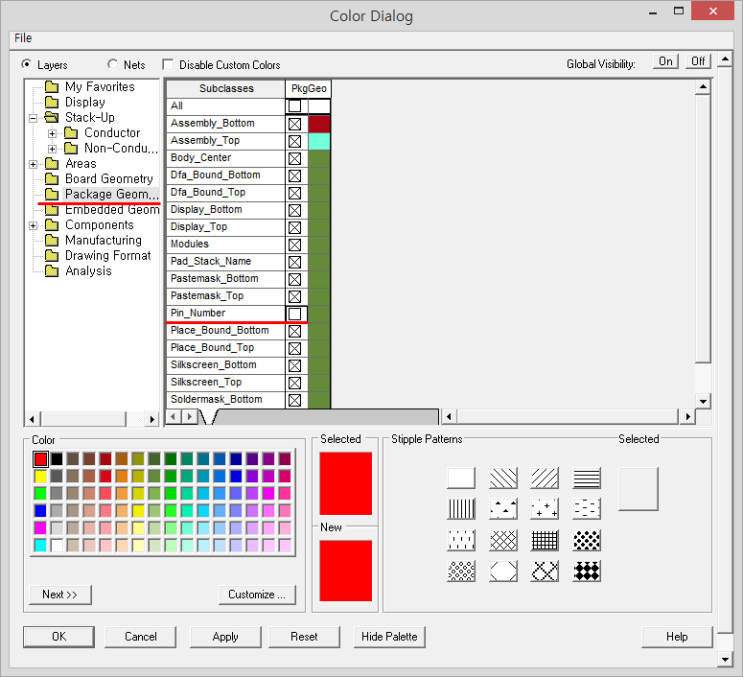The image size is (743, 677).
Task: Open the File menu
Action: (23, 38)
